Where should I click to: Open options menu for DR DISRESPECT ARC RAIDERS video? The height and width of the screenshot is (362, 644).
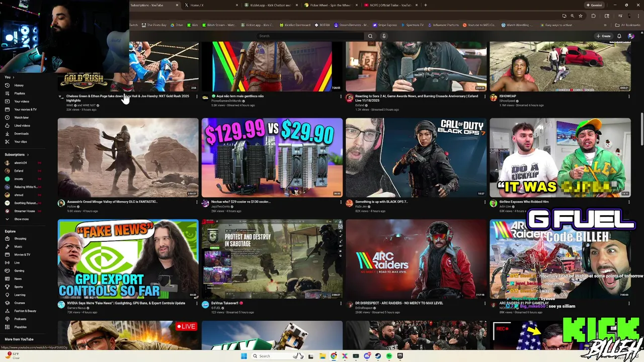(485, 304)
